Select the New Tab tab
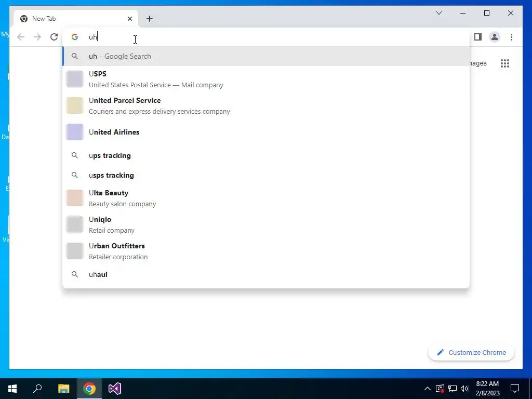 click(76, 19)
